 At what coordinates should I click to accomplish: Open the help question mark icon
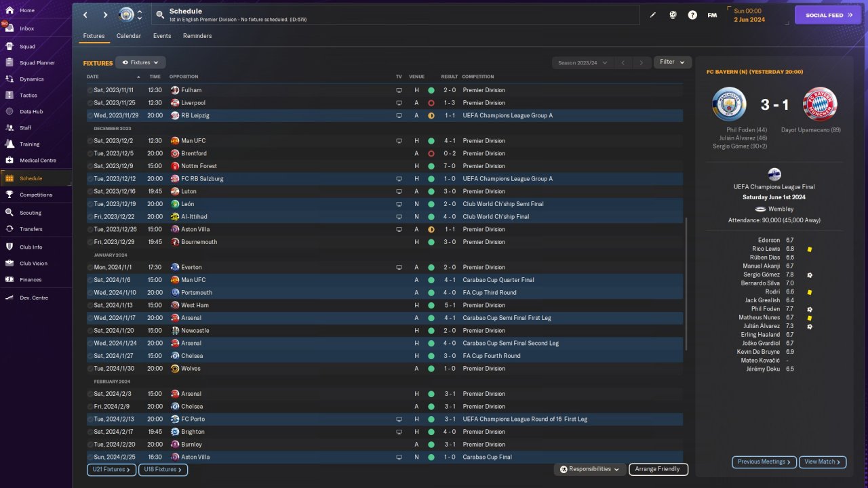point(692,15)
